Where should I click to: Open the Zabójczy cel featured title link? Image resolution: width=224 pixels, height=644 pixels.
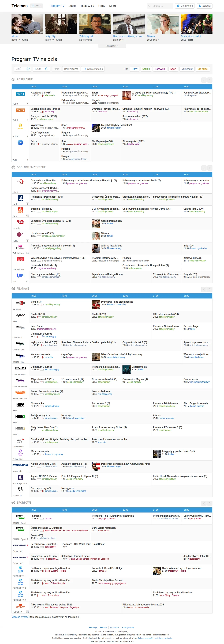[x=86, y=36]
